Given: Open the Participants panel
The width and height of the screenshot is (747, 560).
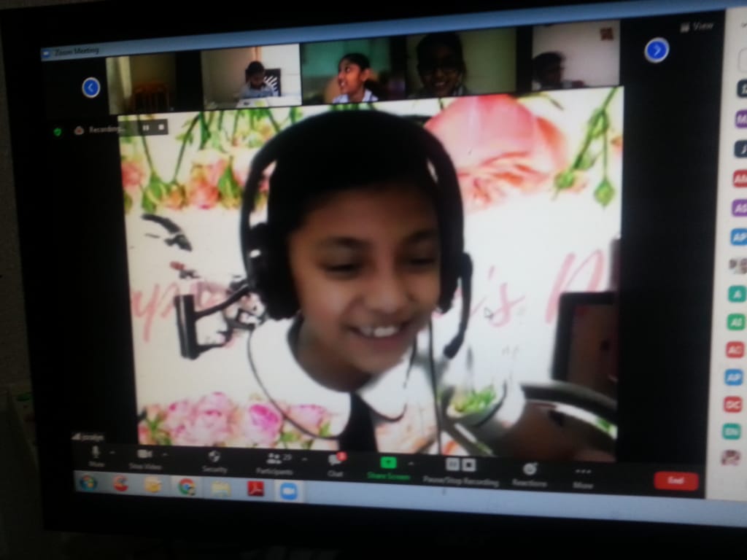Looking at the screenshot, I should (x=275, y=464).
